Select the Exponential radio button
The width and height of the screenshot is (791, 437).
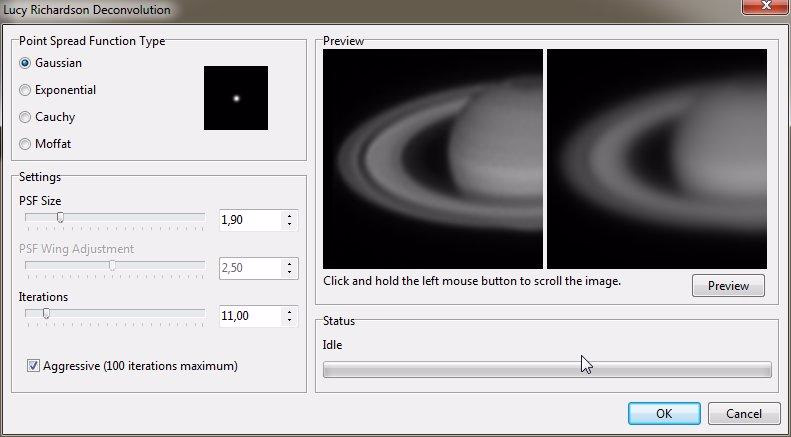click(26, 90)
